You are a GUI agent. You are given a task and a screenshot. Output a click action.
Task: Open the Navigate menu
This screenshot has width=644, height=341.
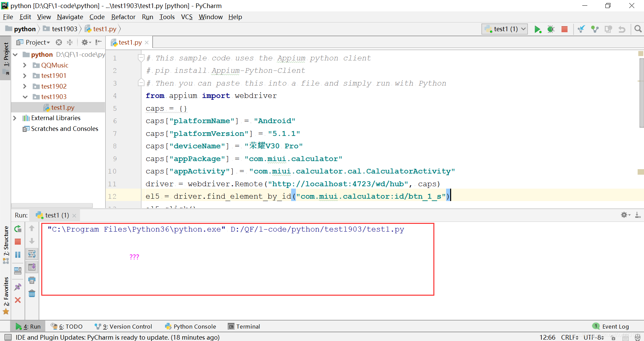70,17
